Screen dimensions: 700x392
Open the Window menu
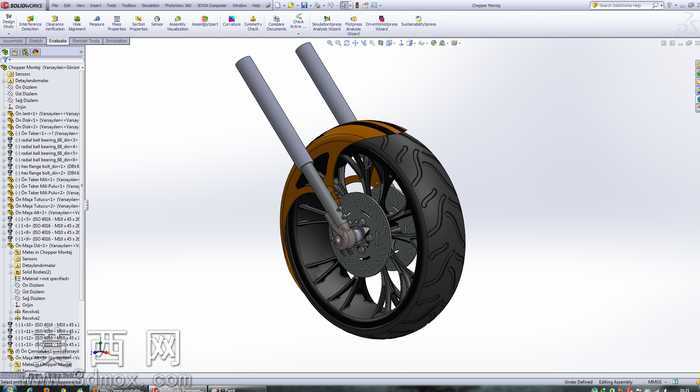240,5
